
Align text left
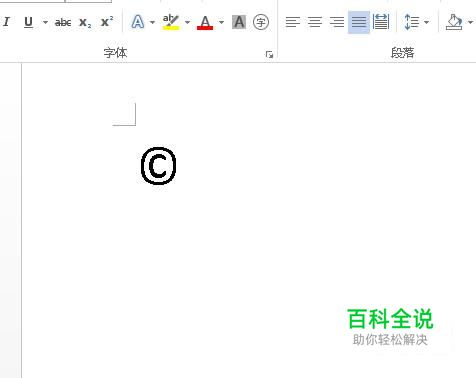(x=293, y=22)
